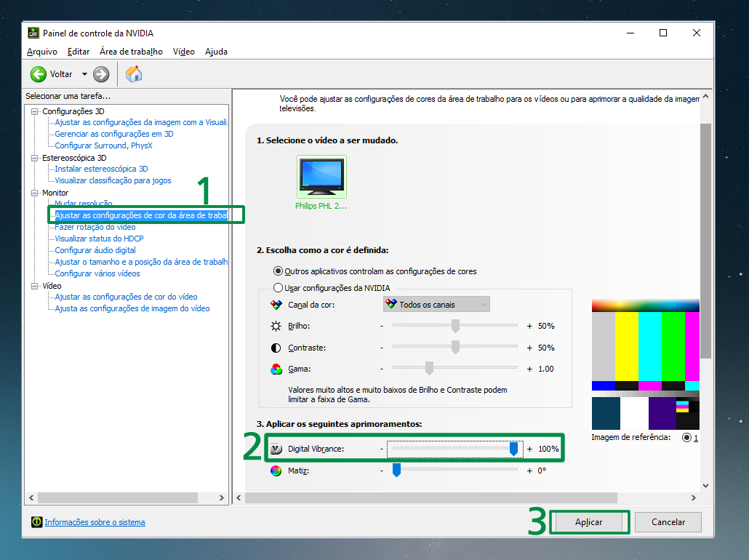Viewport: 749px width, 560px height.
Task: Open 'Ajustar as configurações de cor do vídeo' task
Action: (x=126, y=297)
